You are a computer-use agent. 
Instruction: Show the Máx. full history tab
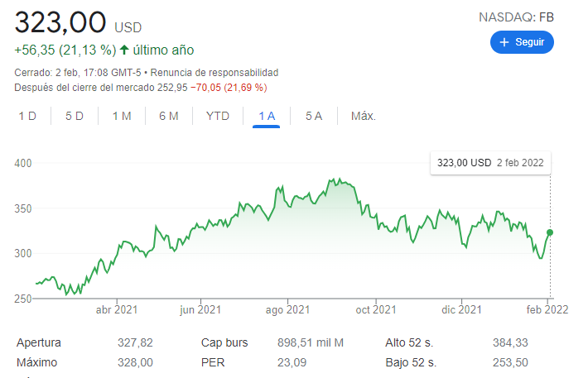pos(364,116)
